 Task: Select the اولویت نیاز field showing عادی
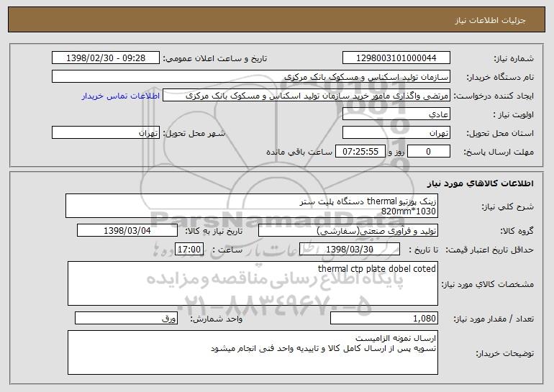click(396, 114)
